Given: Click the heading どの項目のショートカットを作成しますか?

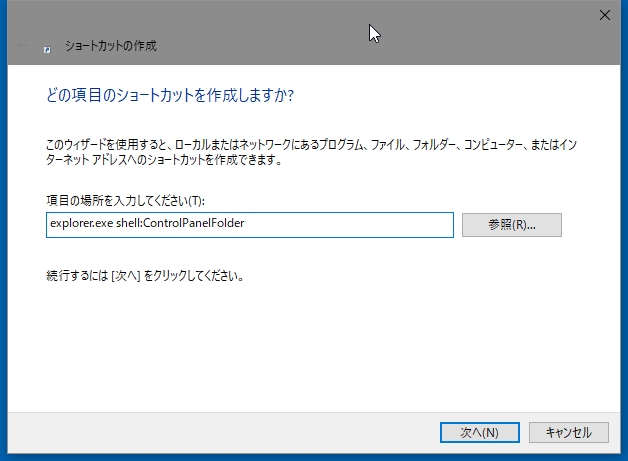Looking at the screenshot, I should point(170,95).
